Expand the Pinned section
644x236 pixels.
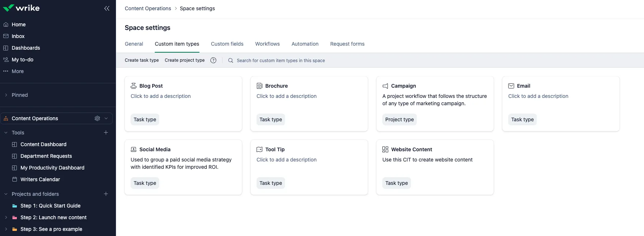[x=6, y=95]
